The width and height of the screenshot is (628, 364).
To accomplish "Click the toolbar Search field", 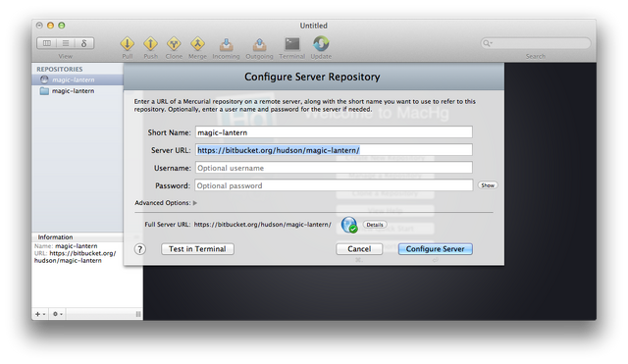I will 536,43.
